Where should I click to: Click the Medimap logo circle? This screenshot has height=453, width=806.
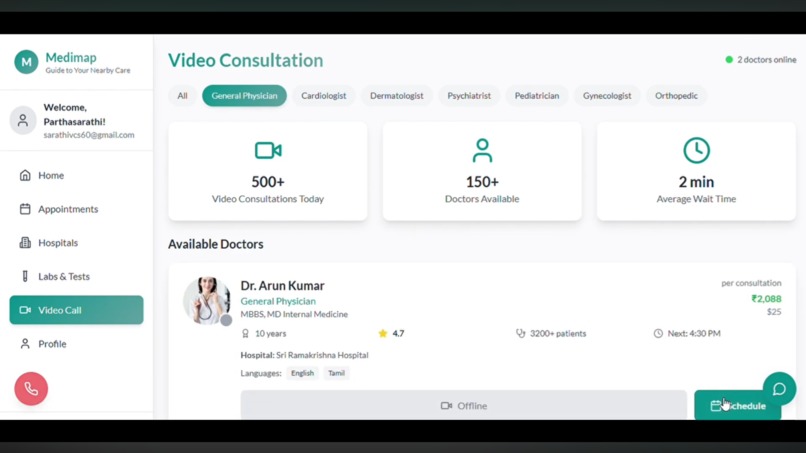[x=26, y=62]
